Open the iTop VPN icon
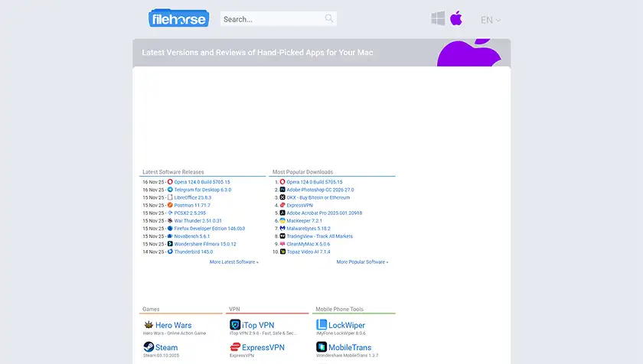This screenshot has width=643, height=364. 235,325
